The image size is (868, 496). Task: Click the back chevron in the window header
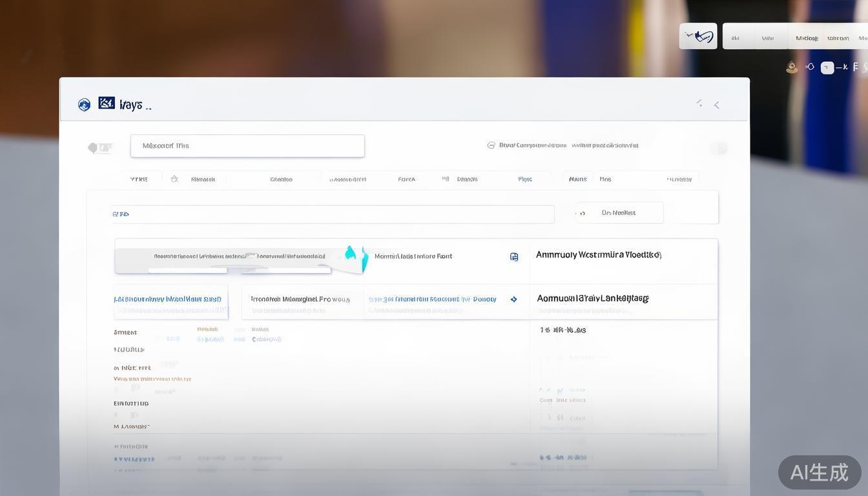tap(716, 105)
